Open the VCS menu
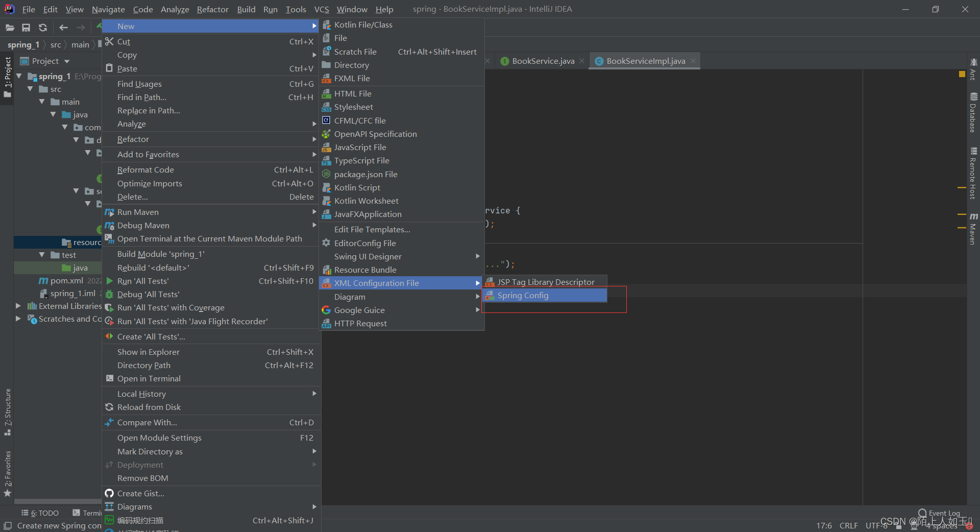Image resolution: width=980 pixels, height=532 pixels. click(x=322, y=9)
